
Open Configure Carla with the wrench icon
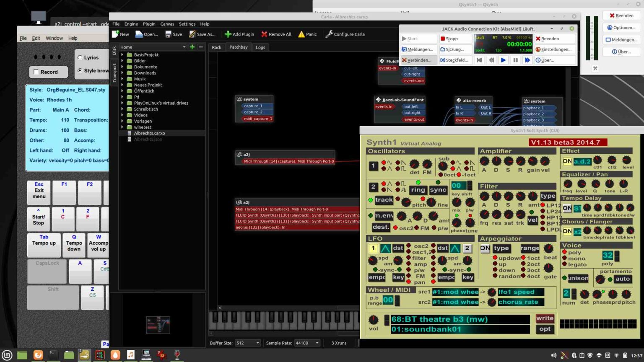(330, 34)
